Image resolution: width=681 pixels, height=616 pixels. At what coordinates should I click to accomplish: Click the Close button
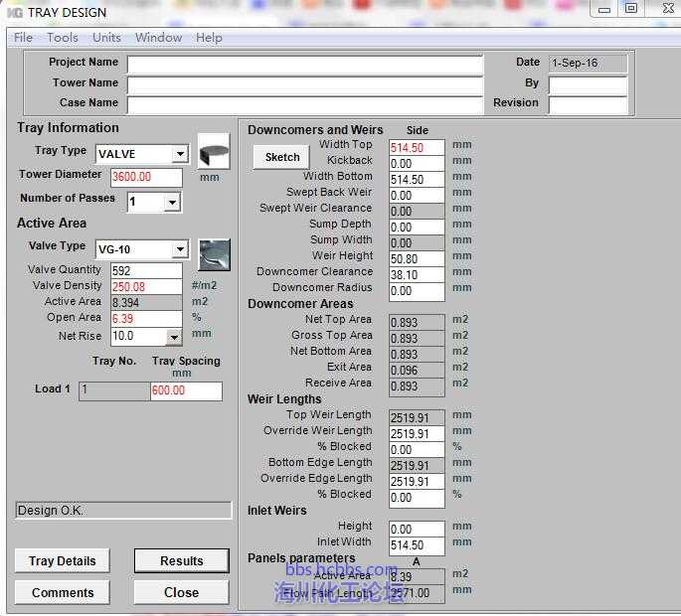click(x=182, y=592)
